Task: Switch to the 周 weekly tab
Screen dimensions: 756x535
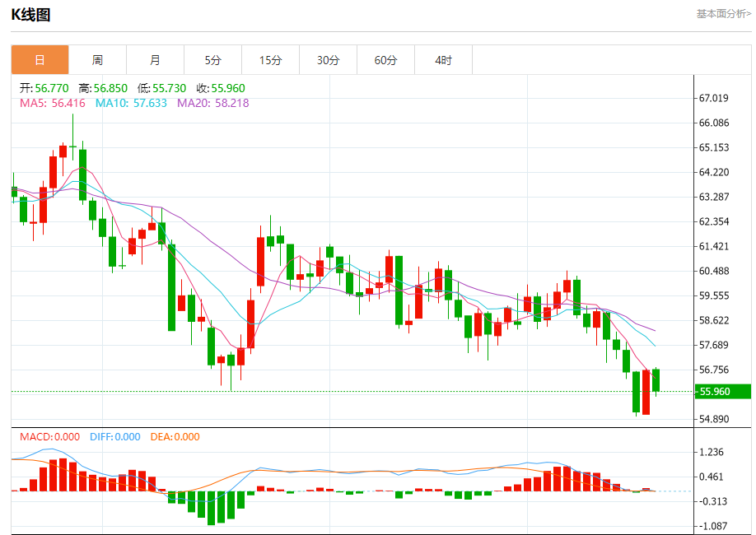Action: [x=97, y=60]
